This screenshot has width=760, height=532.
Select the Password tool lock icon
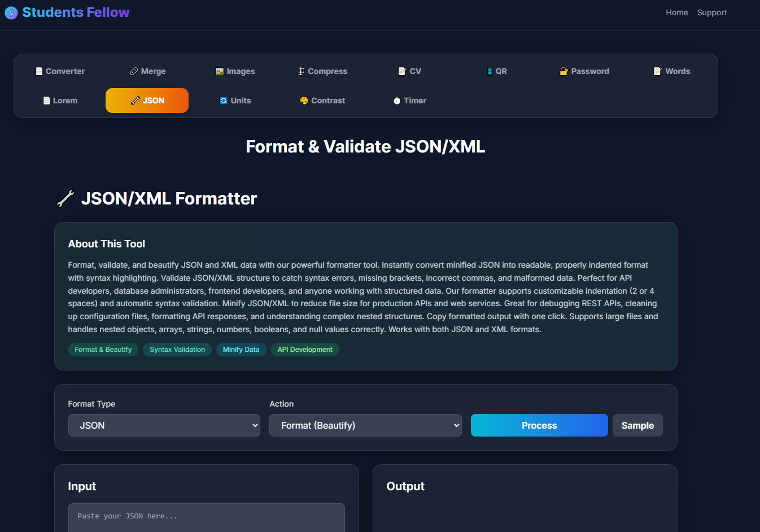pyautogui.click(x=564, y=71)
